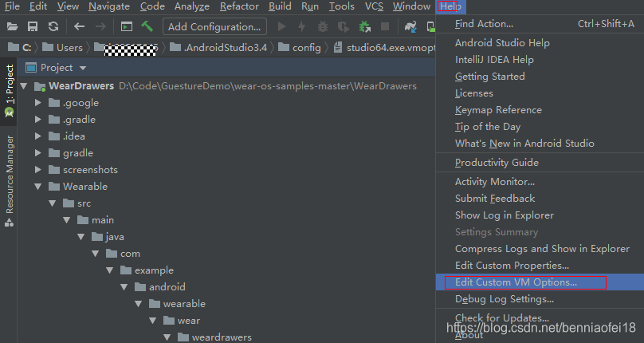The width and height of the screenshot is (644, 343).
Task: Click the Synchronize refresh icon
Action: point(53,27)
